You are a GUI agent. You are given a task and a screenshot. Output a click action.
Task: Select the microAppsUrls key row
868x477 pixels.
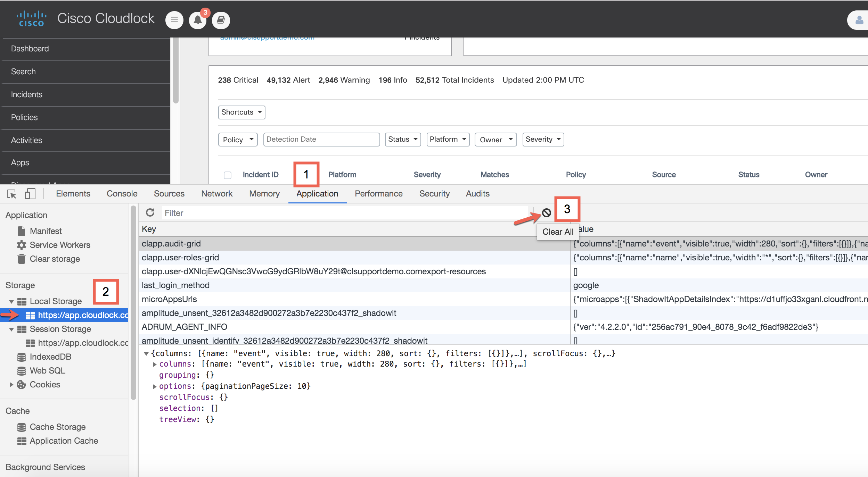point(354,299)
